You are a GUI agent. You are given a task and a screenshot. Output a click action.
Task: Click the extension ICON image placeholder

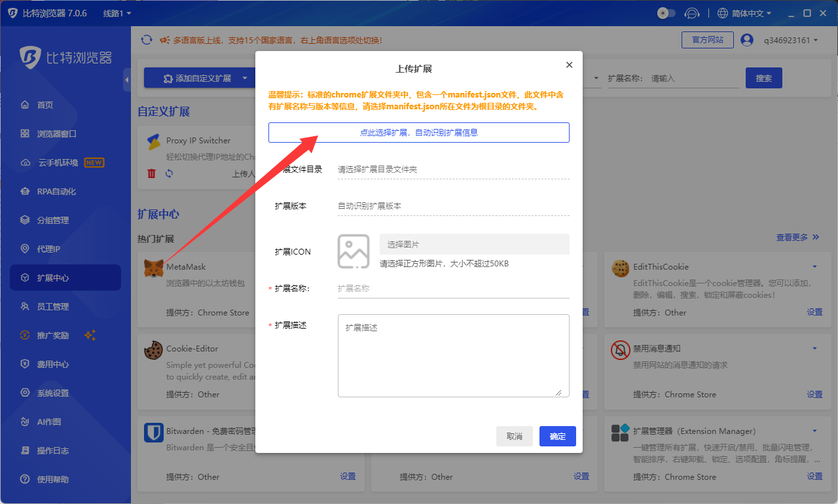(x=354, y=251)
